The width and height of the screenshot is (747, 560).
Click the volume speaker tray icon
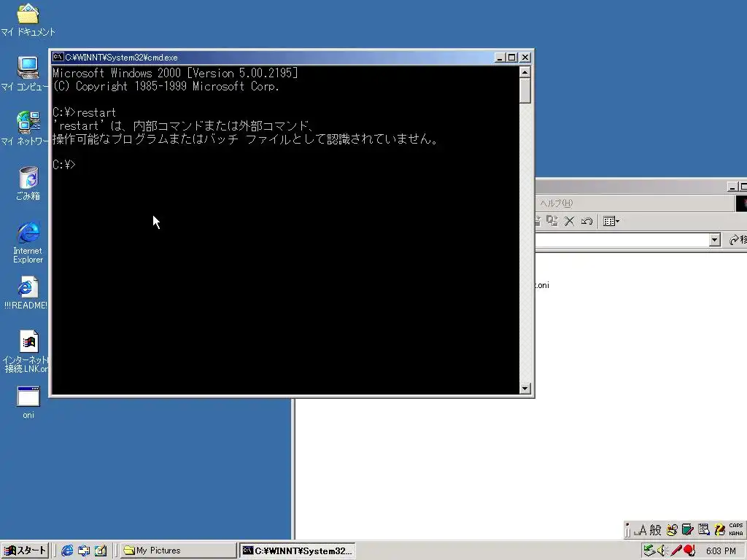point(661,551)
